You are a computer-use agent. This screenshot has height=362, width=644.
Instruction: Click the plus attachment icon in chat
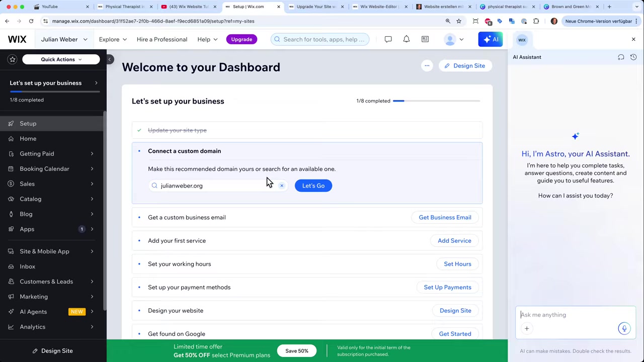coord(527,328)
